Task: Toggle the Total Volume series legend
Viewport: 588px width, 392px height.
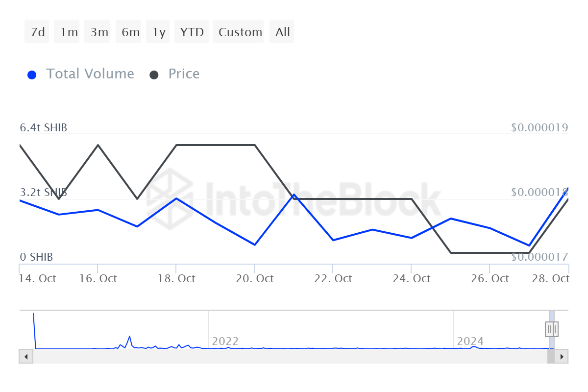Action: (90, 74)
